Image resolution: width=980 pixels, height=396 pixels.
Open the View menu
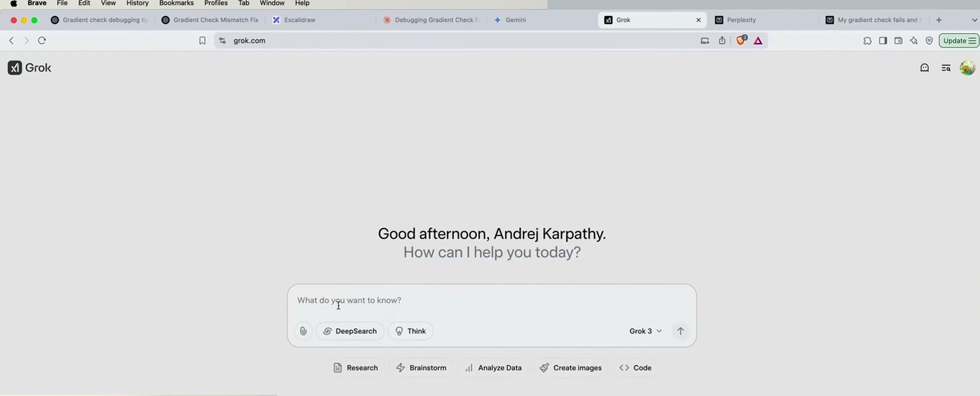pos(108,3)
